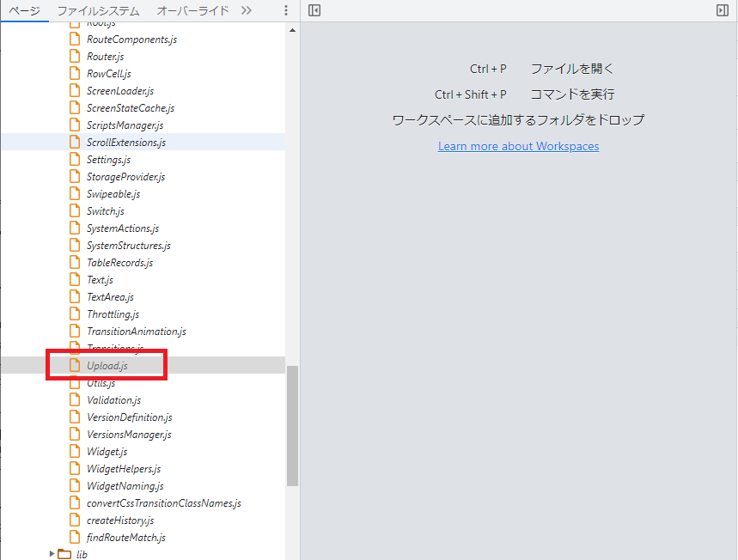This screenshot has height=560, width=738.
Task: Select the ページ tab
Action: pos(23,10)
